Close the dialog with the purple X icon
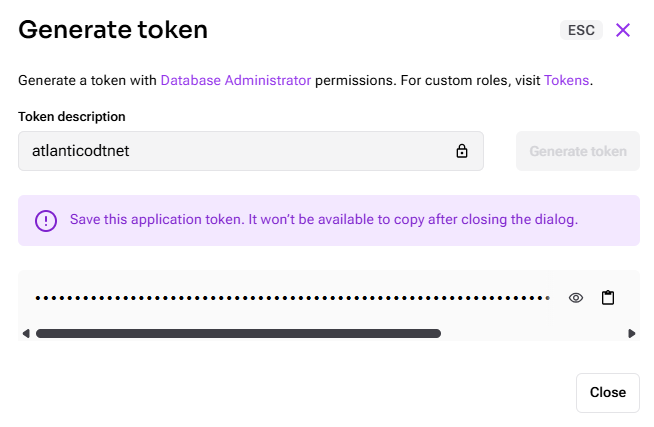This screenshot has width=654, height=427. (623, 30)
